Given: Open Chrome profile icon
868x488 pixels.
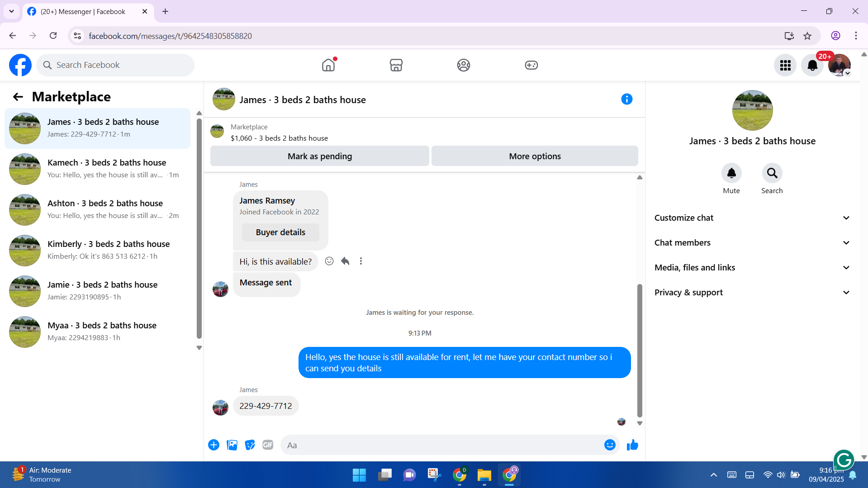Looking at the screenshot, I should click(835, 36).
